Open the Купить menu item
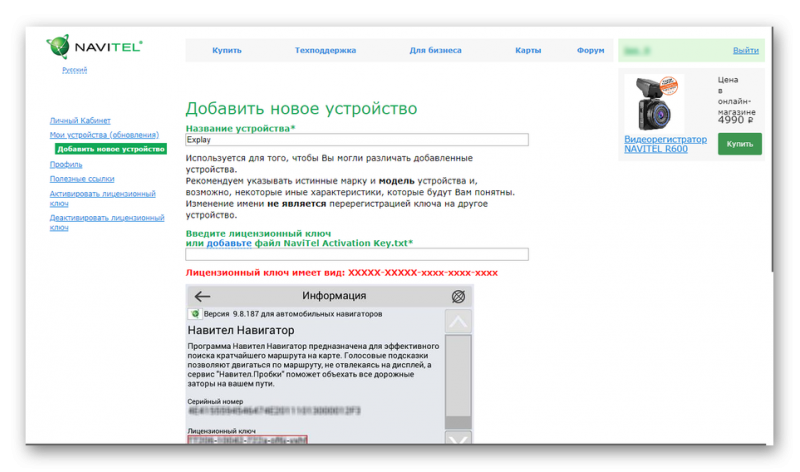The height and width of the screenshot is (472, 800). pyautogui.click(x=227, y=50)
